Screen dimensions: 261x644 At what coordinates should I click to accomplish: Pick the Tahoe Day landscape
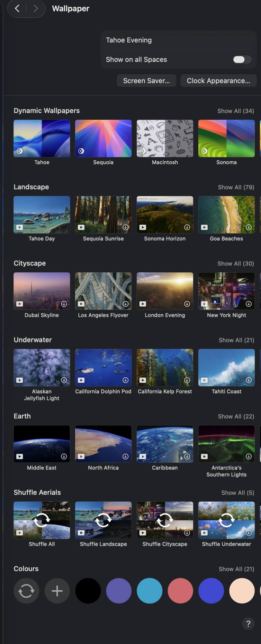[42, 215]
